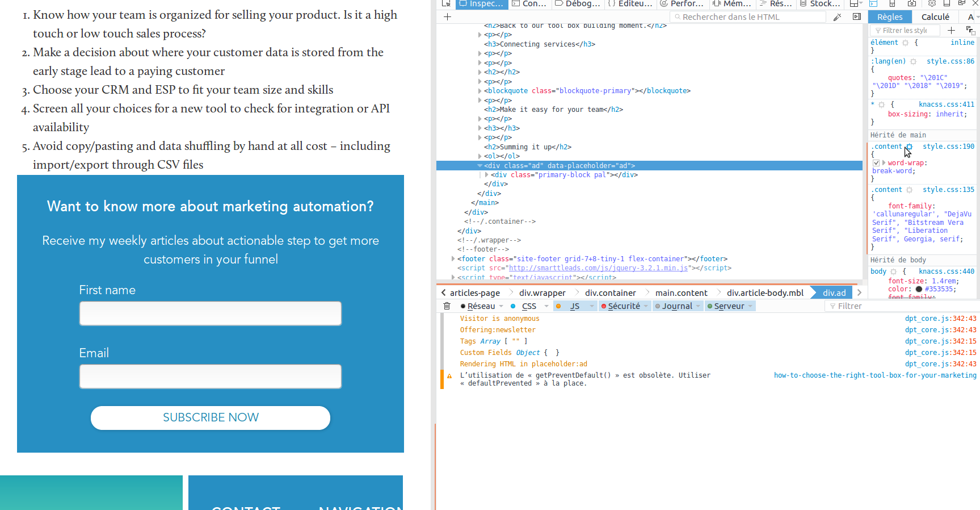Click the devtools settings gear icon
980x510 pixels.
point(932,3)
